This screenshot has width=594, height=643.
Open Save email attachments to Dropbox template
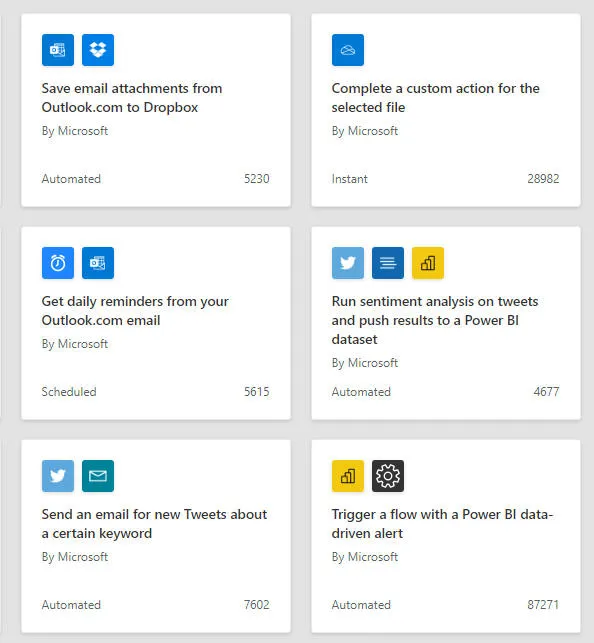[x=132, y=98]
